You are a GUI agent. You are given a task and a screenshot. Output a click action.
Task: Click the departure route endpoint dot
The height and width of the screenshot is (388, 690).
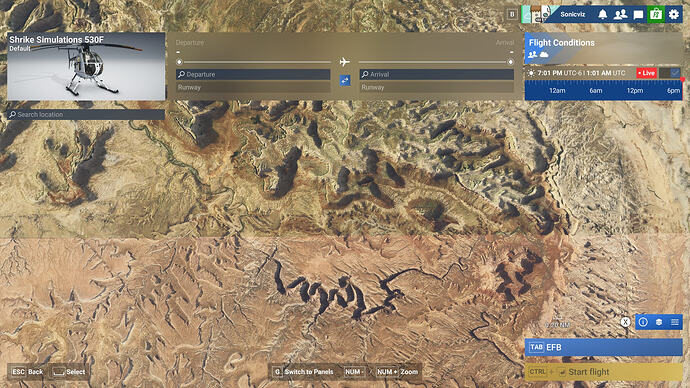click(x=179, y=62)
